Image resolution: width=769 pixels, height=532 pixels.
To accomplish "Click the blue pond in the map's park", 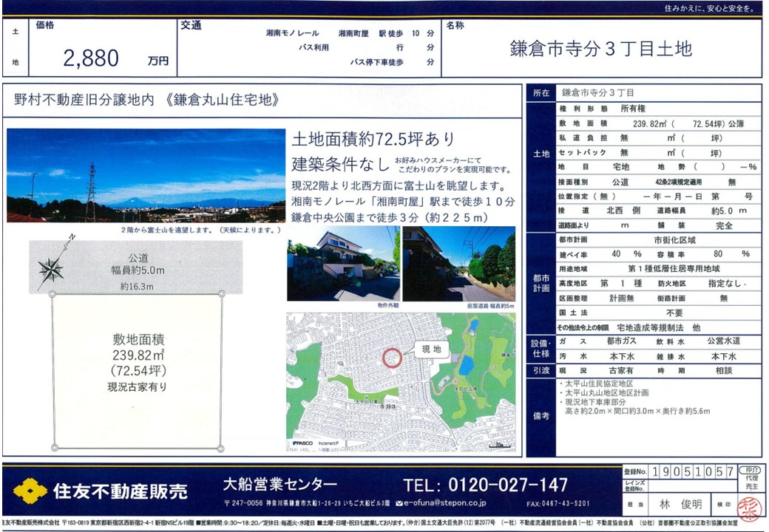I will pos(466,365).
